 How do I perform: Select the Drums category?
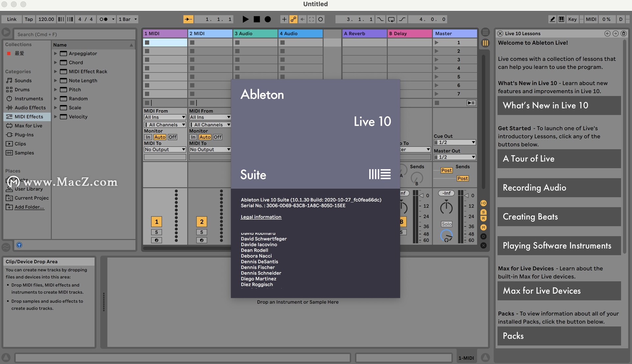pos(22,90)
